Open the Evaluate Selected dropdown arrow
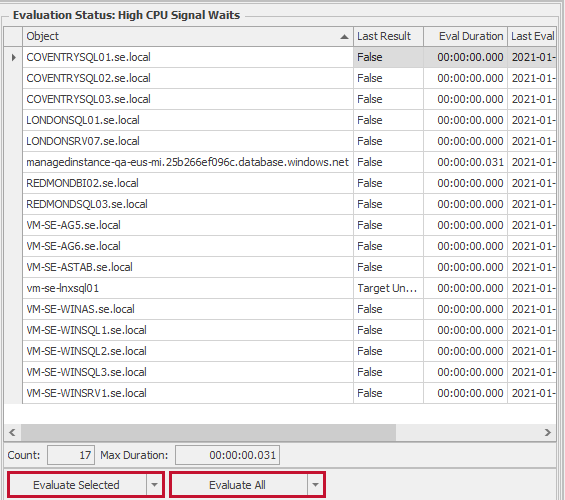Viewport: 565px width, 500px height. [155, 485]
